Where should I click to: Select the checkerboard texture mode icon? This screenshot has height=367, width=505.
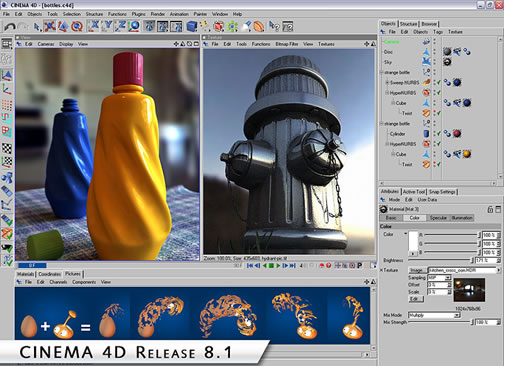click(x=7, y=148)
